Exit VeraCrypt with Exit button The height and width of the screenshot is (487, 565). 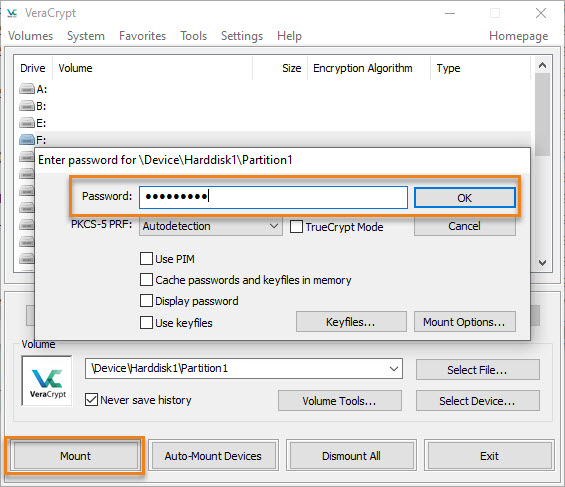click(489, 456)
